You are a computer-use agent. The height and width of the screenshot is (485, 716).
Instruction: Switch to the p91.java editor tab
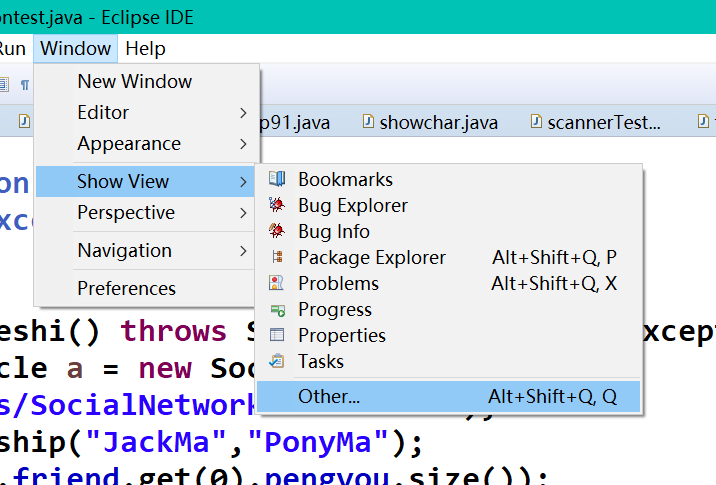pos(295,122)
